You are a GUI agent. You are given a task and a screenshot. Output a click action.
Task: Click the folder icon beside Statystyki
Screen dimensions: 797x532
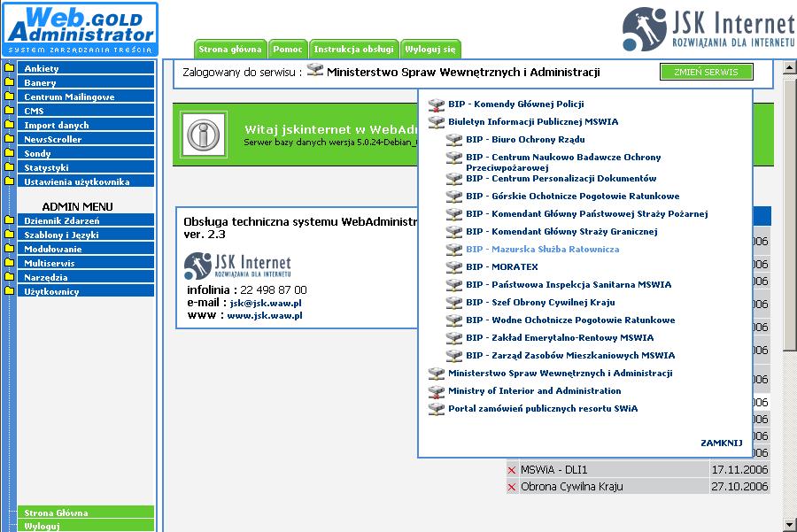[x=9, y=167]
